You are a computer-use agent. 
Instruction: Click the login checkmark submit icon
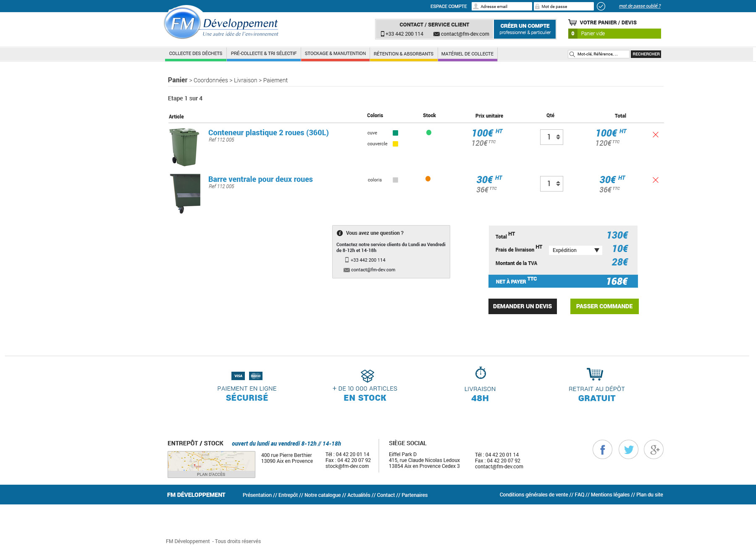tap(601, 6)
